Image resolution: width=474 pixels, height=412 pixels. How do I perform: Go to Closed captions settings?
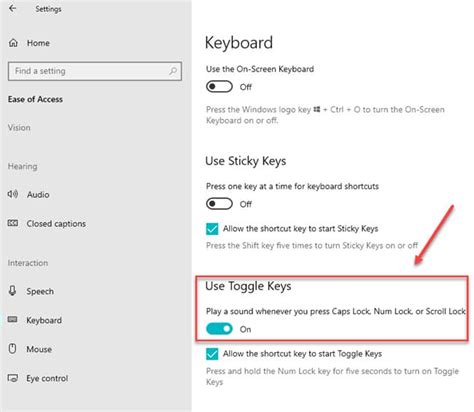56,223
